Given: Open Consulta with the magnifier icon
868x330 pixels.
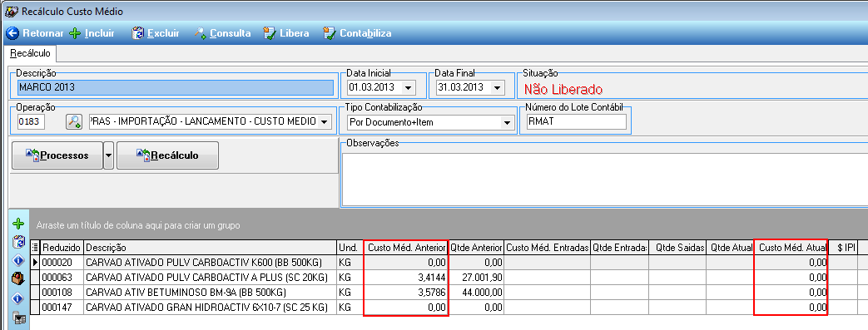Looking at the screenshot, I should click(x=222, y=33).
